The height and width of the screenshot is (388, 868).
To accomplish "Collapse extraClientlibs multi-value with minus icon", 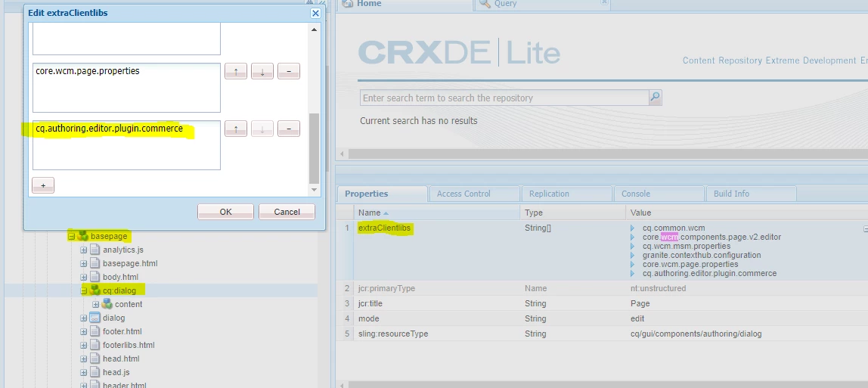I will point(865,228).
